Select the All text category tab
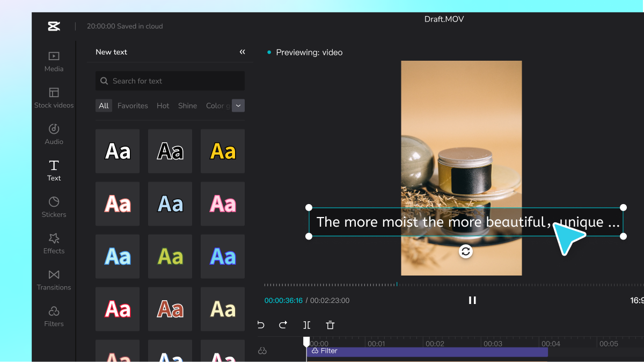The image size is (644, 362). click(x=104, y=106)
